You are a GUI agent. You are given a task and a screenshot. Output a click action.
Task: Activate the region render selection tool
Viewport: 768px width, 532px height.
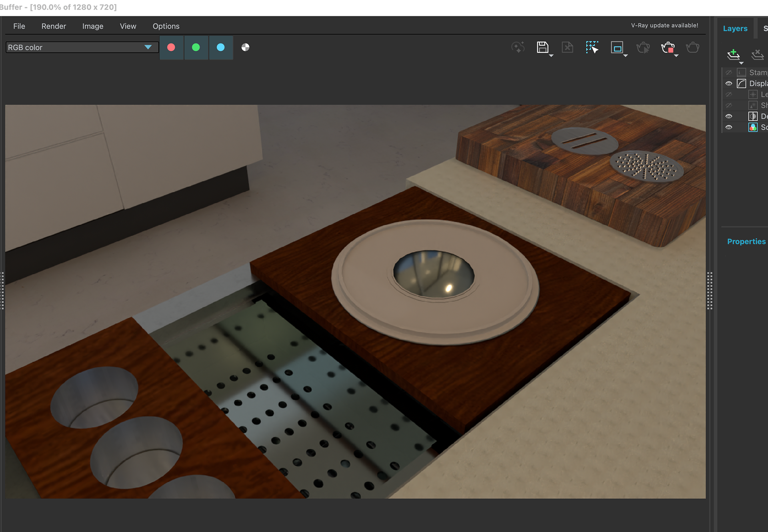592,47
